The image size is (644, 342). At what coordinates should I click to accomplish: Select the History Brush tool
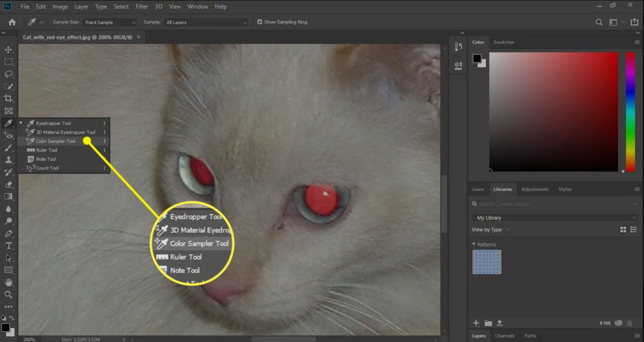coord(8,172)
